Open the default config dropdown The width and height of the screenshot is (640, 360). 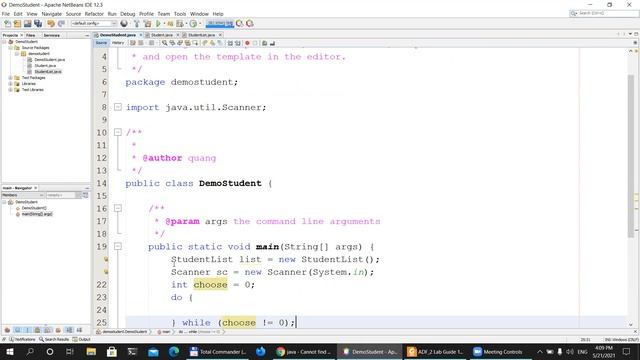94,24
